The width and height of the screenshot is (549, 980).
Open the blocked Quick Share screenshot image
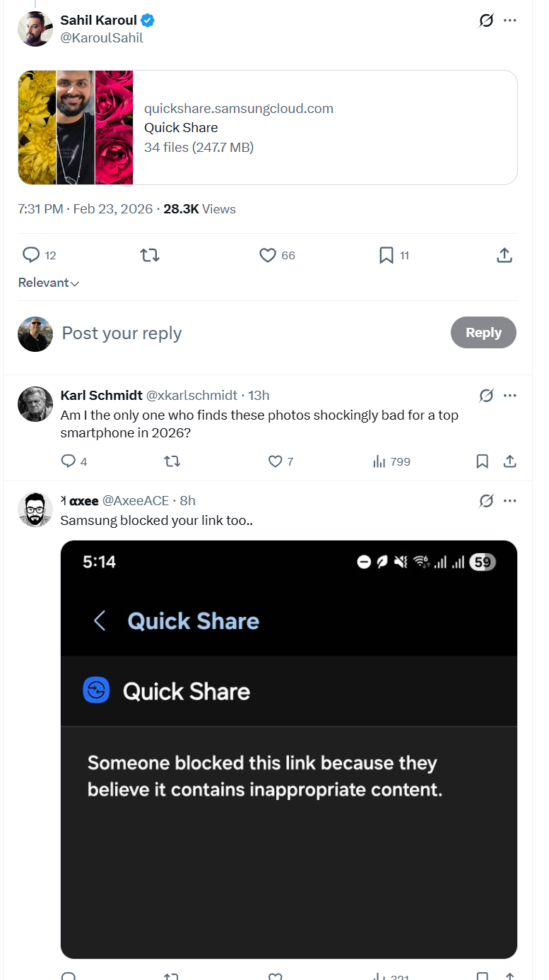288,749
